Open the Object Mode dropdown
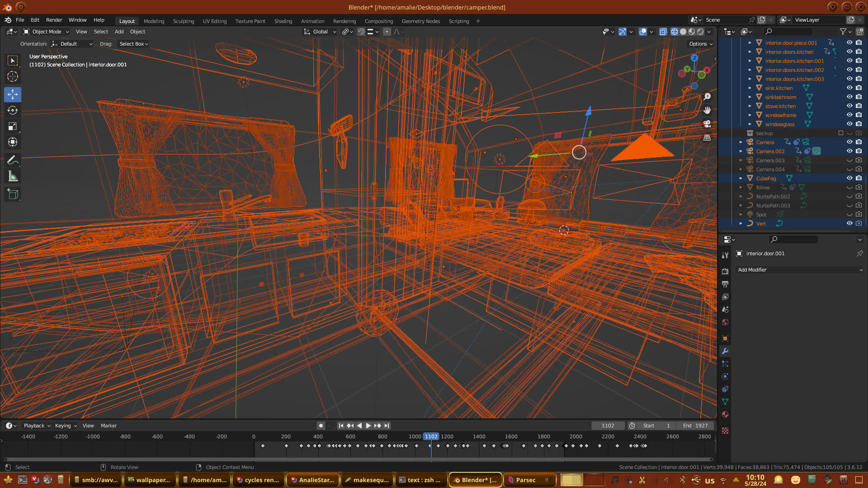 [46, 32]
